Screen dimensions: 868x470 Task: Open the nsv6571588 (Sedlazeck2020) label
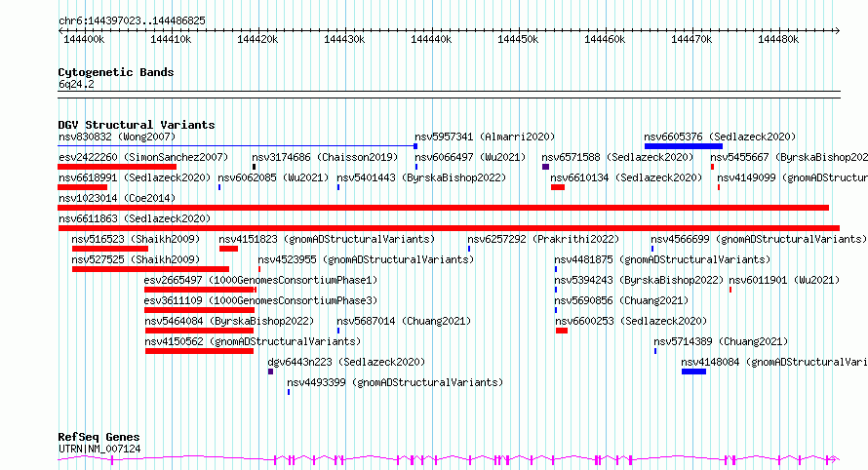click(617, 157)
